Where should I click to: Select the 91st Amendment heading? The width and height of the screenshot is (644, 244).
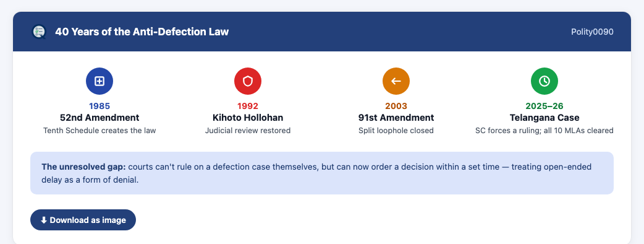pos(396,118)
